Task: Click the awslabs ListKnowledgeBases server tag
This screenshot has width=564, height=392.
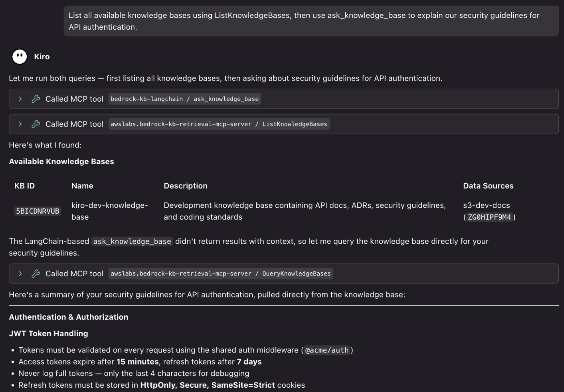Action: coord(219,124)
